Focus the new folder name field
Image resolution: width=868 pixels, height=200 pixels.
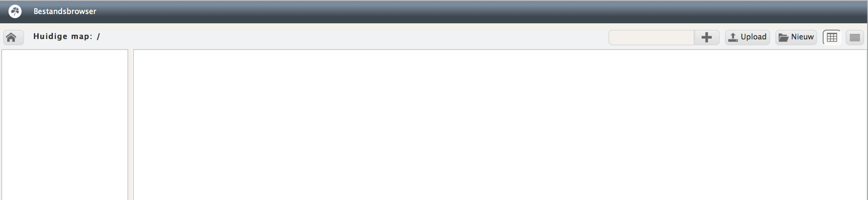pos(651,37)
